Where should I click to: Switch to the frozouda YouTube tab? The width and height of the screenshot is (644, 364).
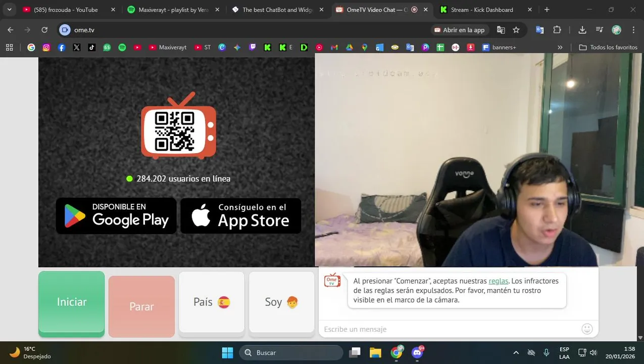tap(69, 10)
